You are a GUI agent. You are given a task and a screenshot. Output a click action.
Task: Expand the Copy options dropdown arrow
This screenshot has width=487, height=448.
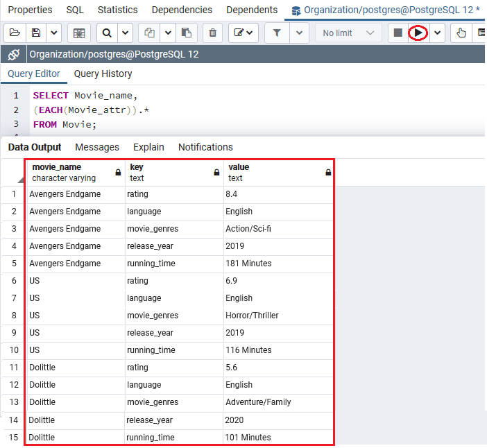click(168, 33)
